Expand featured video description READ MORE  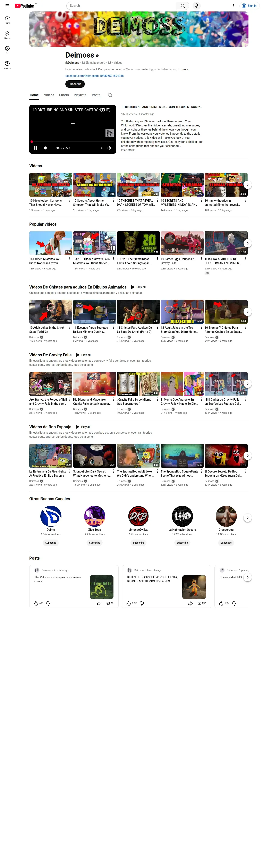point(128,150)
